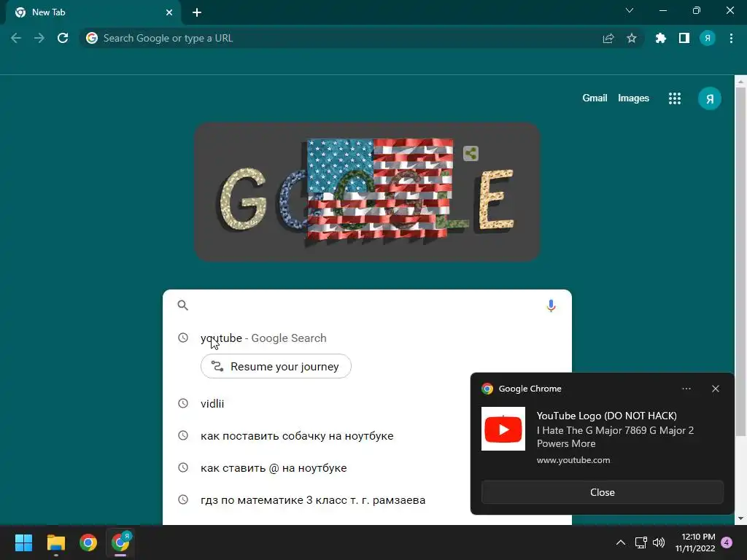Show hidden system tray icons
Screen dimensions: 747x560
pos(621,542)
